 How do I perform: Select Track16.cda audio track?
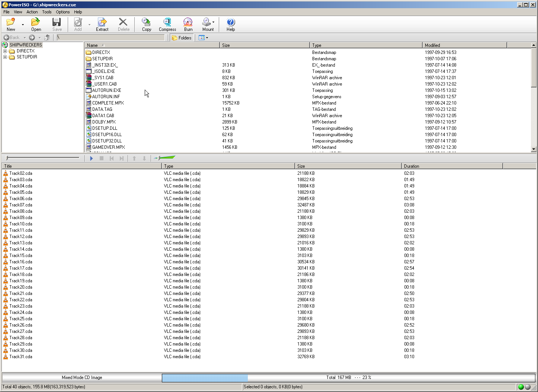pyautogui.click(x=21, y=262)
